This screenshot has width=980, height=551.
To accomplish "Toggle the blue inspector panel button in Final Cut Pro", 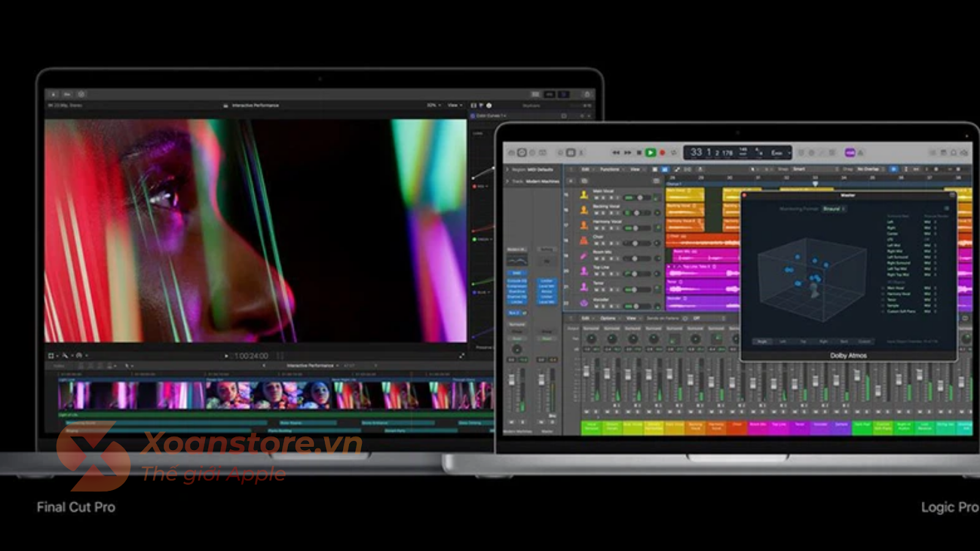I will 563,94.
